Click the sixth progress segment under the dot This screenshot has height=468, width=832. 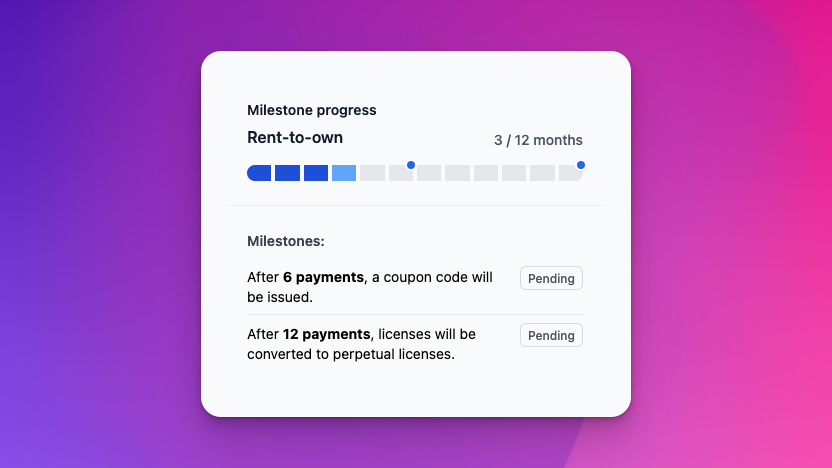[x=401, y=173]
